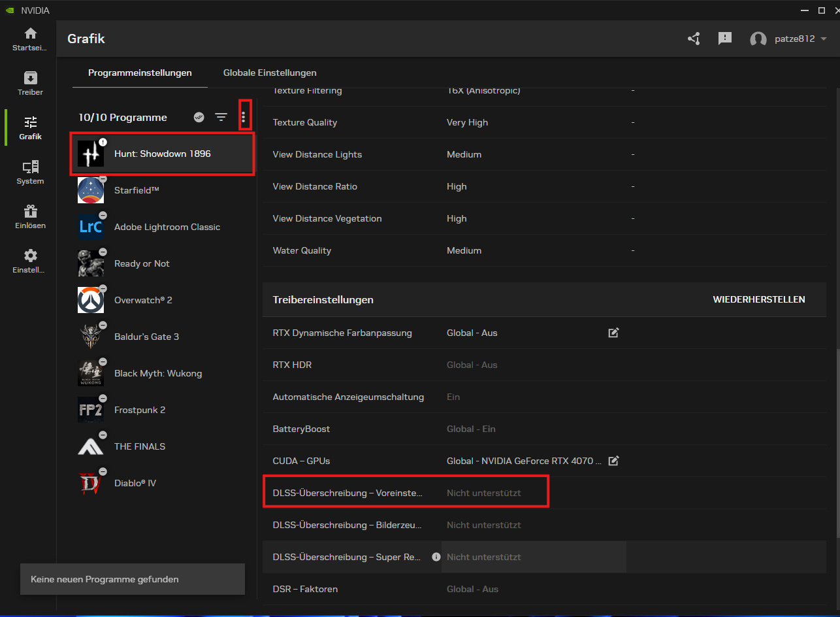Click Water Quality Medium value
The height and width of the screenshot is (617, 840).
464,250
